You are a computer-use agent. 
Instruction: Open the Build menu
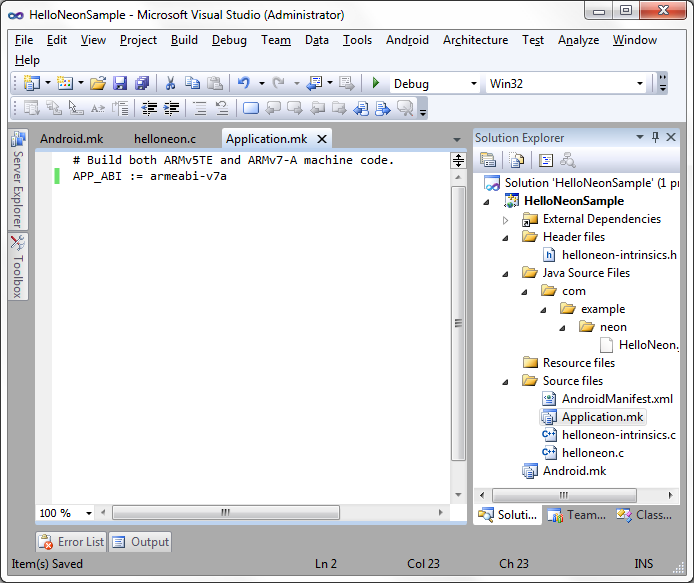pos(184,40)
